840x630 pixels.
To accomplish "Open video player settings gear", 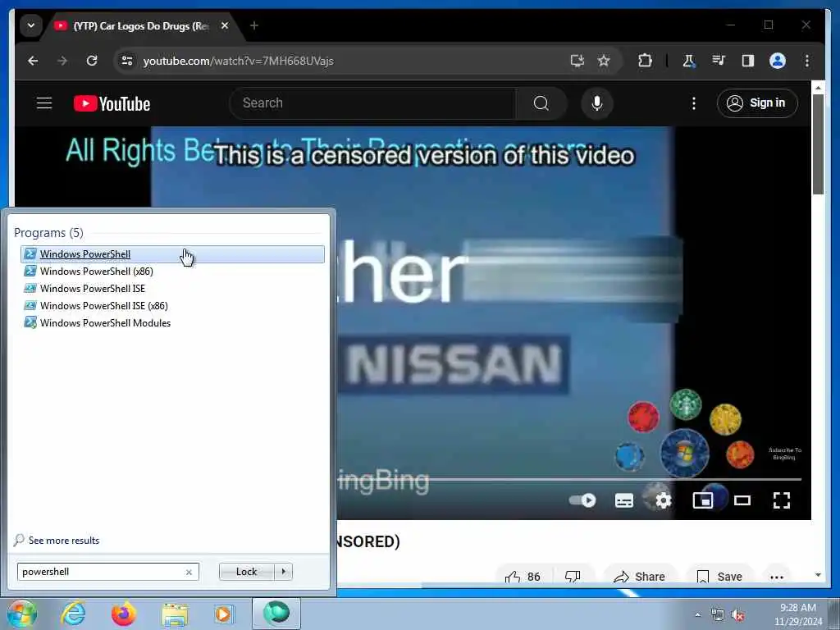I will 663,500.
